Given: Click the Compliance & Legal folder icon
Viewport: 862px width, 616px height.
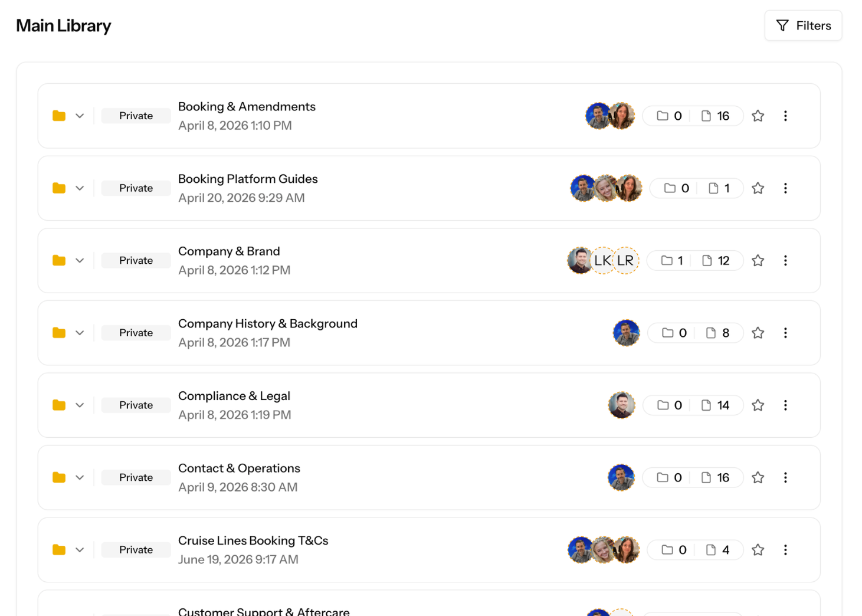Looking at the screenshot, I should click(59, 405).
